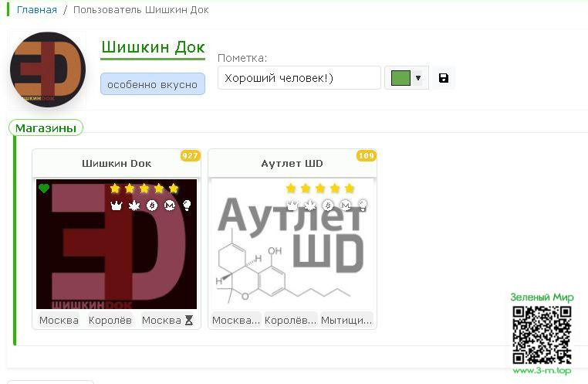Save the note with floppy disk icon
The image size is (588, 384).
443,78
